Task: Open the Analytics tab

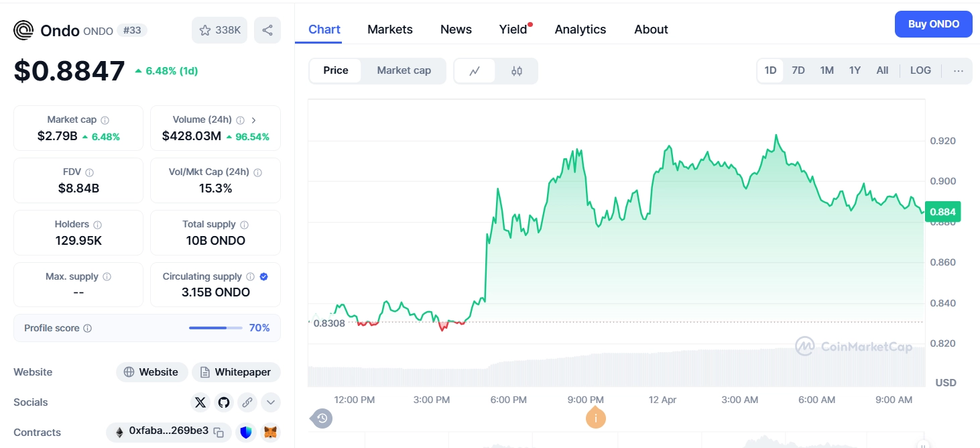Action: [580, 29]
